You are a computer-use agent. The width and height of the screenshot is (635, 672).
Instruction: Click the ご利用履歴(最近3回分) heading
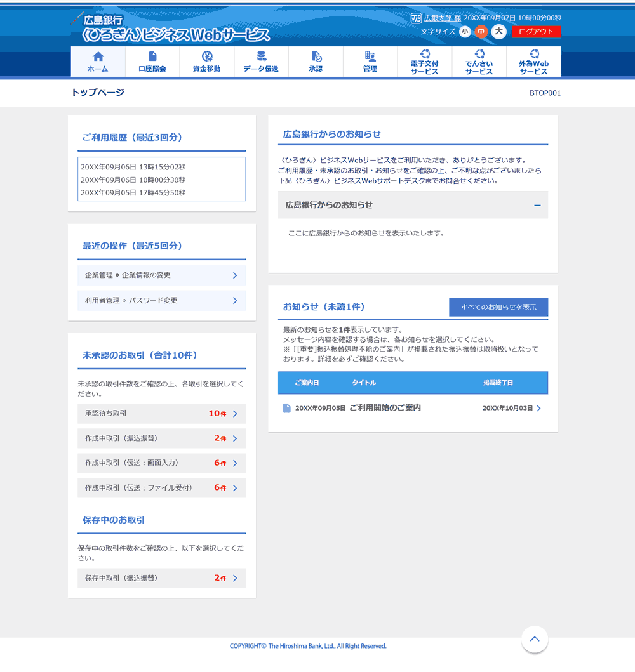[132, 138]
